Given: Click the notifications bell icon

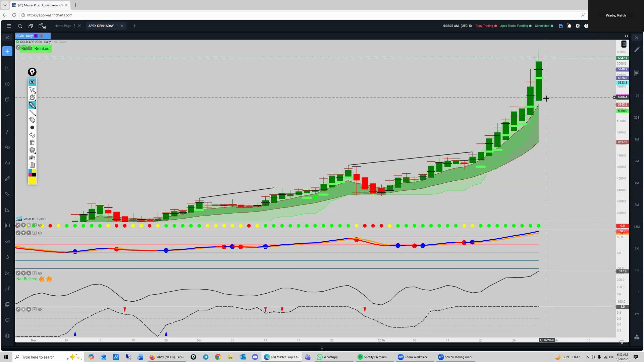Looking at the screenshot, I should point(569,26).
